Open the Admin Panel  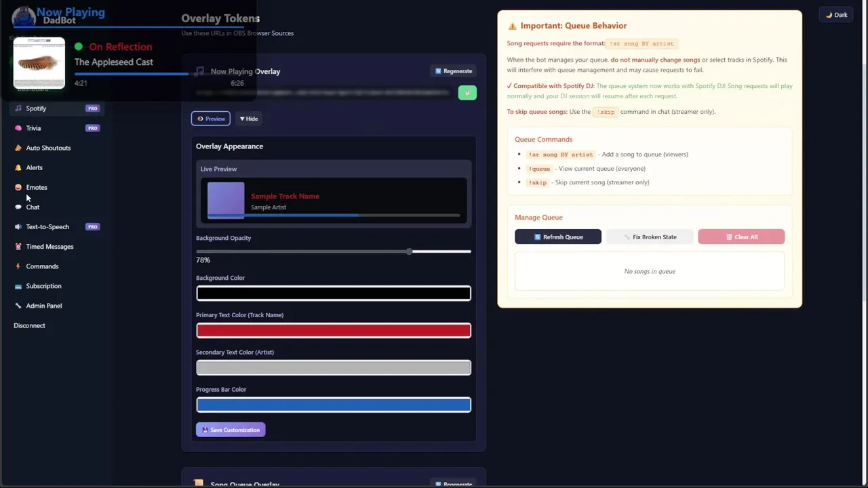(x=58, y=306)
